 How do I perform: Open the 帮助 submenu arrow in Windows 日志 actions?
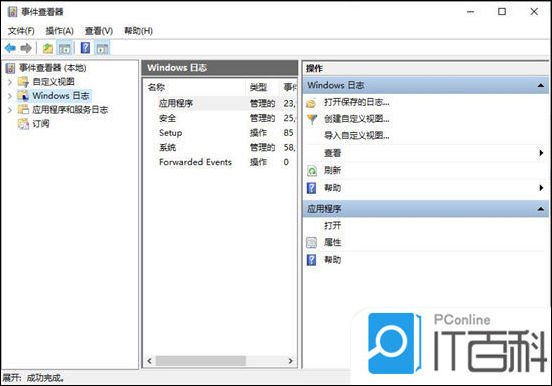(541, 188)
